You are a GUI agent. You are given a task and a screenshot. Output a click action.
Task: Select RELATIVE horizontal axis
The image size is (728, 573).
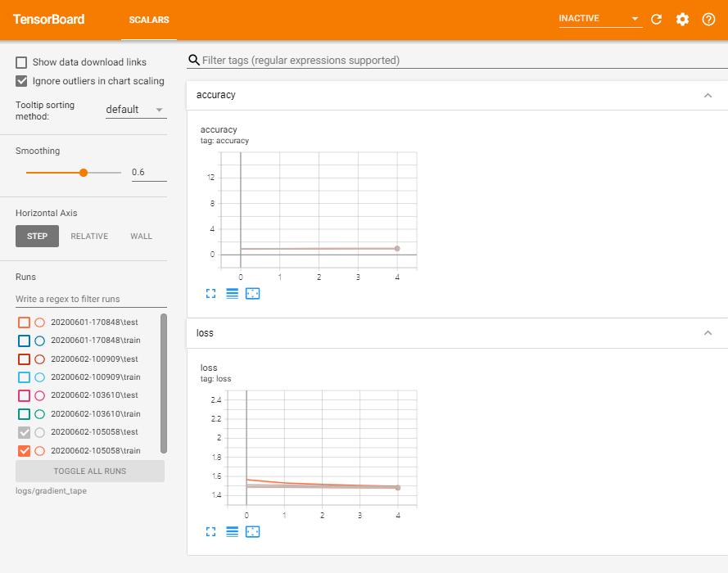[89, 237]
